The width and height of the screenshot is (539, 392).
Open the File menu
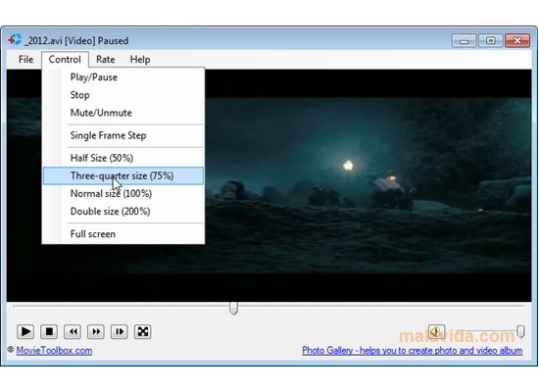tap(26, 60)
